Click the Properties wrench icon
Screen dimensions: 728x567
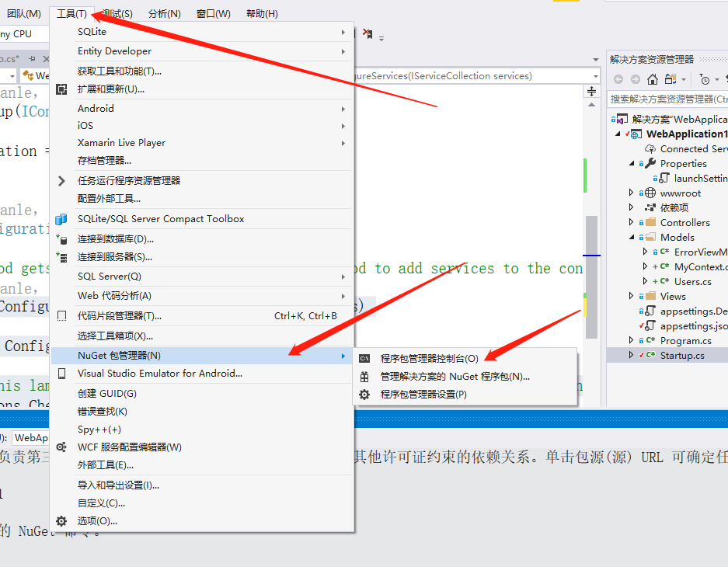(x=650, y=163)
